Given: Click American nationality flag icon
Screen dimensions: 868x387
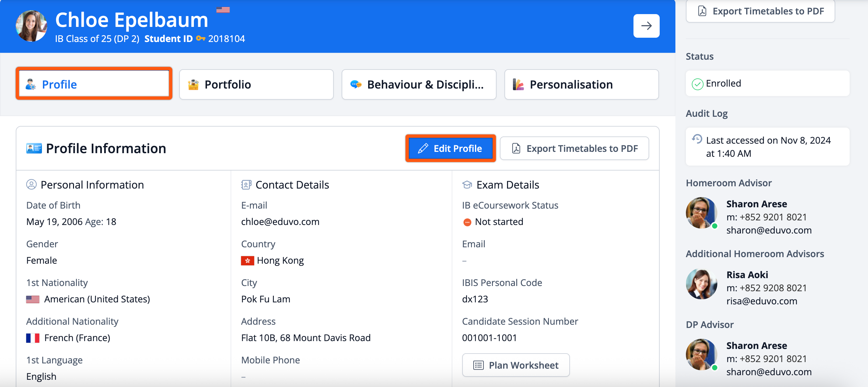Looking at the screenshot, I should pos(33,299).
